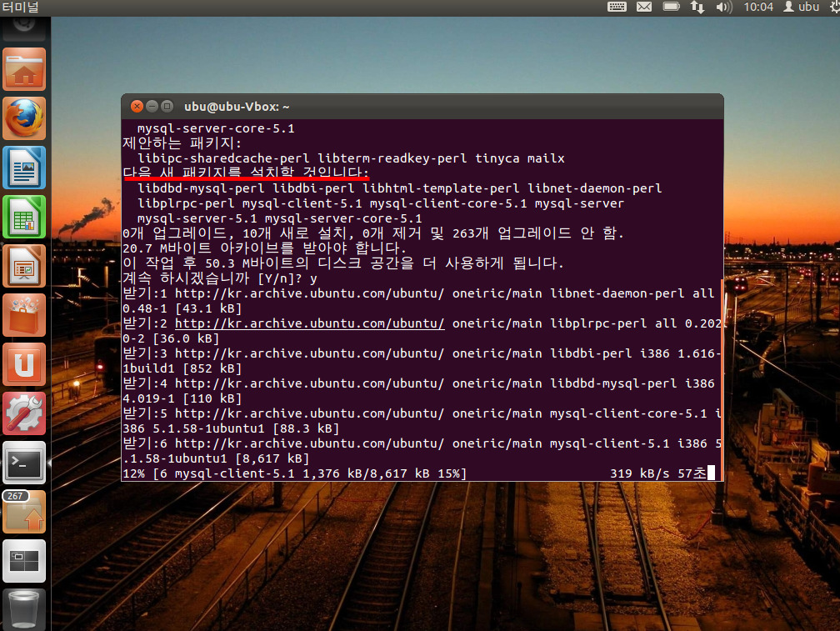Viewport: 840px width, 631px height.
Task: Launch Firefox from the launcher
Action: 24,118
